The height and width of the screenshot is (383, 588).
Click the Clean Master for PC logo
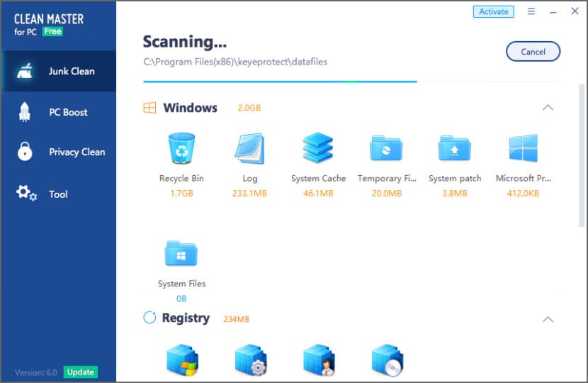[49, 24]
